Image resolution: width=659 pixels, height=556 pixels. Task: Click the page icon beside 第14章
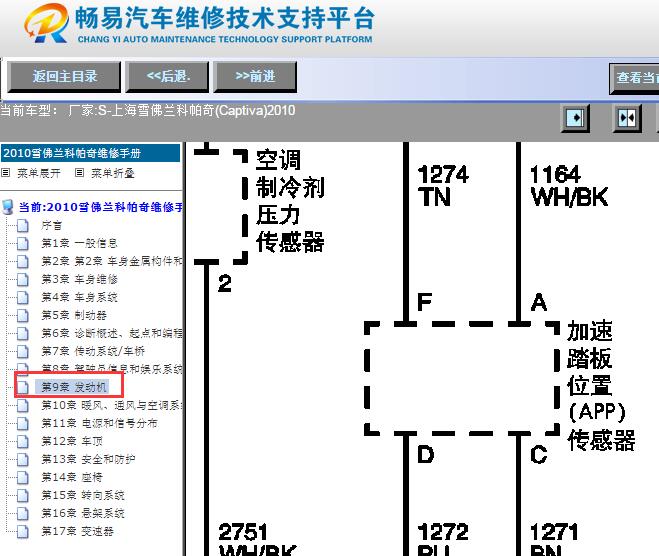[x=23, y=477]
